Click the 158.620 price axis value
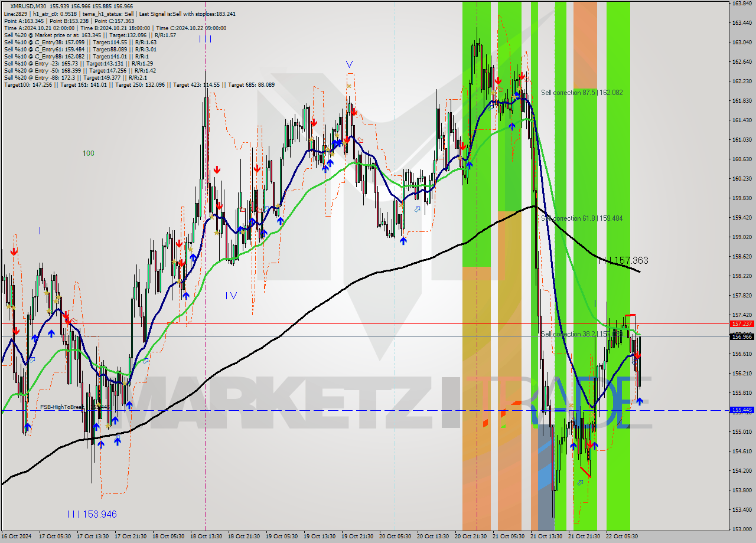 741,256
